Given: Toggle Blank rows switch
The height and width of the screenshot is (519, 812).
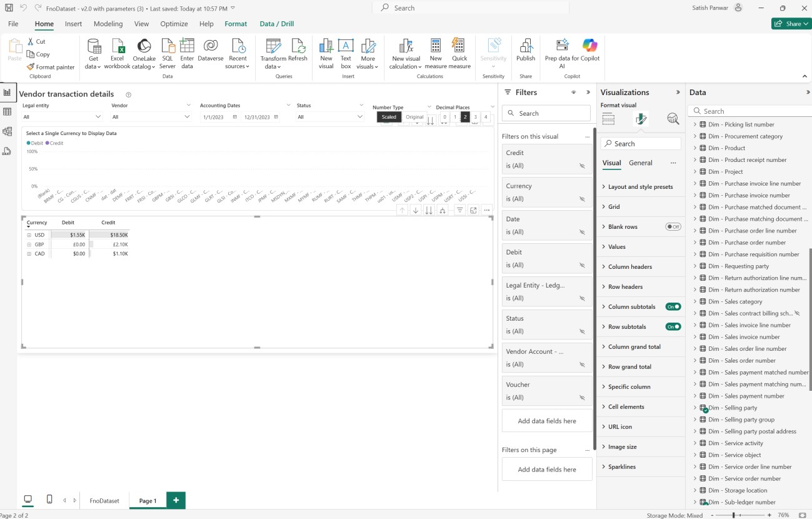Looking at the screenshot, I should (x=673, y=227).
